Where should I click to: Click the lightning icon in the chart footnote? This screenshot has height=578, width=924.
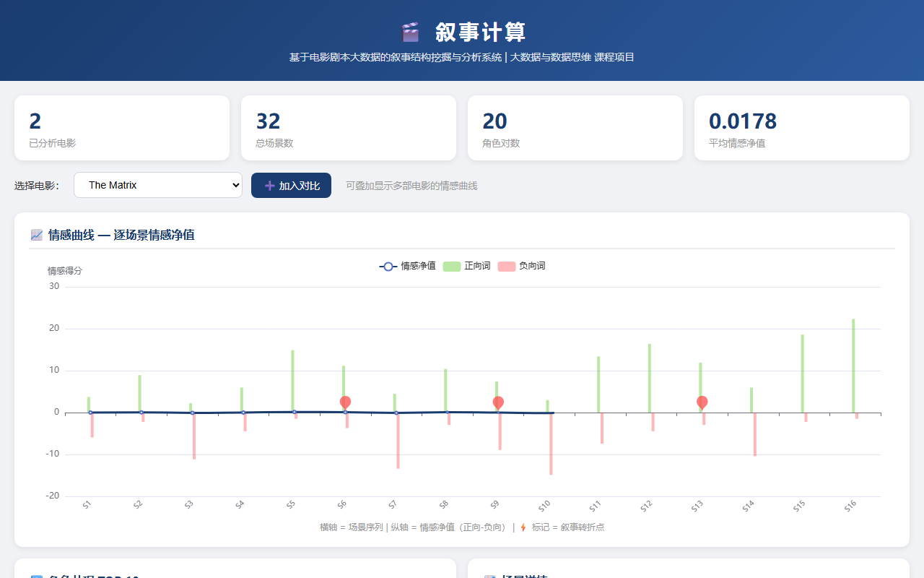pyautogui.click(x=523, y=527)
